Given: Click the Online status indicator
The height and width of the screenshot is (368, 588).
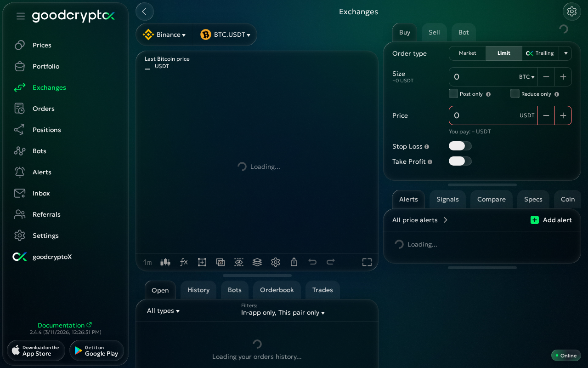Looking at the screenshot, I should click(x=566, y=356).
